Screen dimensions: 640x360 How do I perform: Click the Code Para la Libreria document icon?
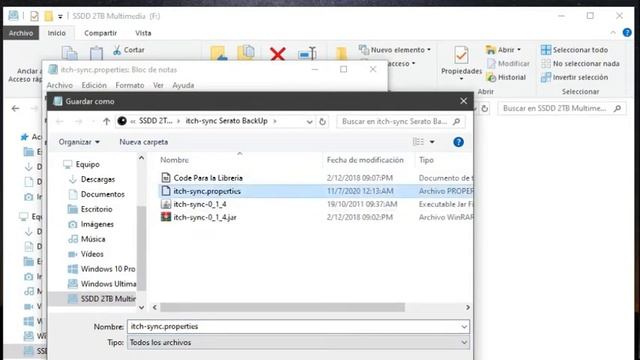coord(166,178)
